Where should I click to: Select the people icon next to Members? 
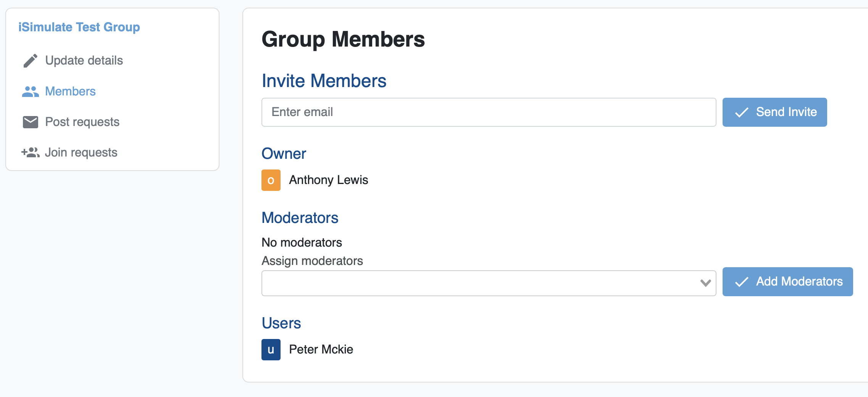[30, 91]
